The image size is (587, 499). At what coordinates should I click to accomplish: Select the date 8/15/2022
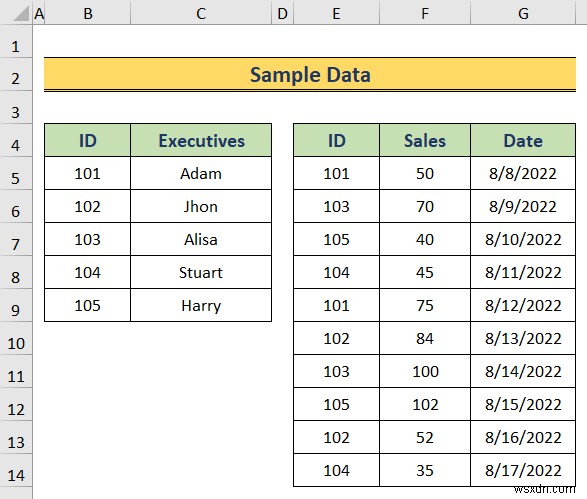click(523, 404)
